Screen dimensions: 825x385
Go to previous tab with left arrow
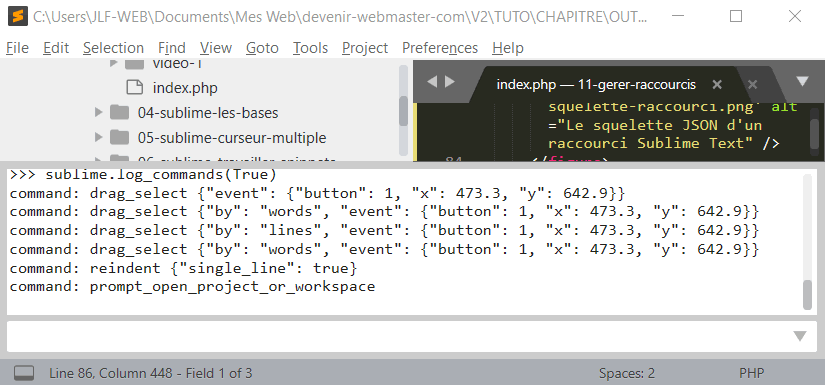pos(432,82)
